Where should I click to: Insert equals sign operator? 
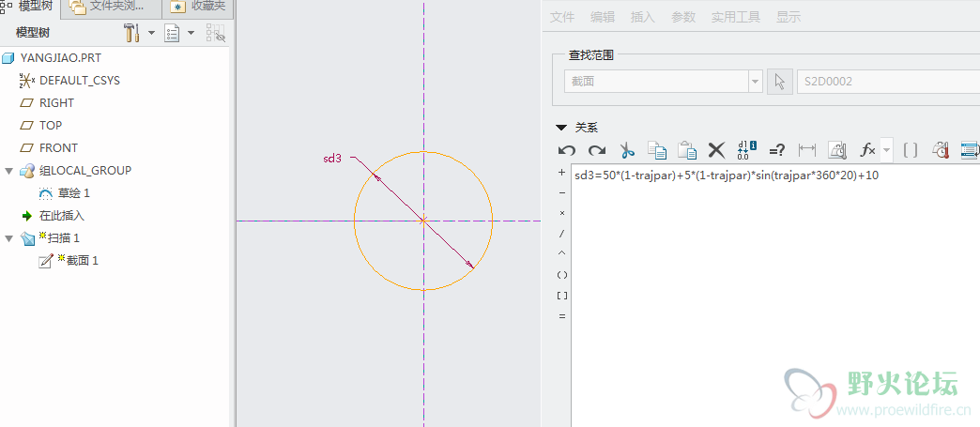(562, 316)
